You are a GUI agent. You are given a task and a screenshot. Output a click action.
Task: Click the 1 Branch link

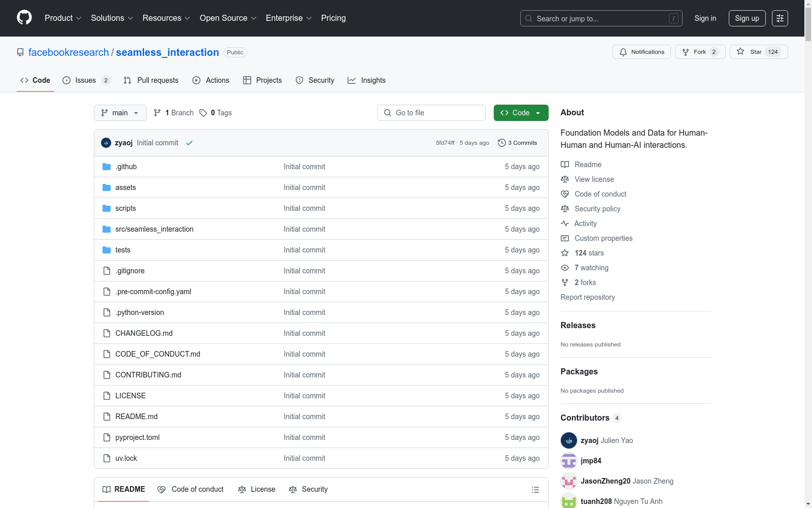(x=174, y=113)
